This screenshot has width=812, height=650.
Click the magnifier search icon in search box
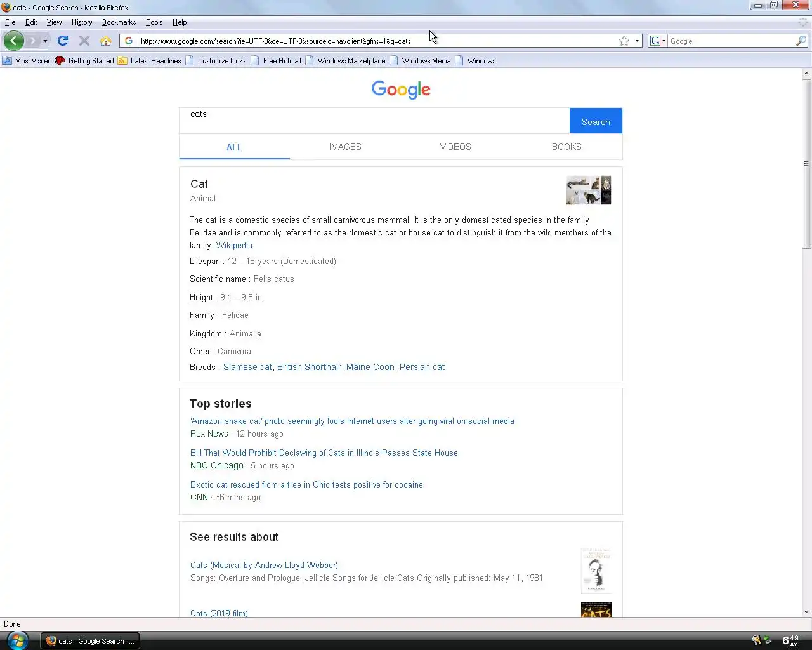(801, 41)
